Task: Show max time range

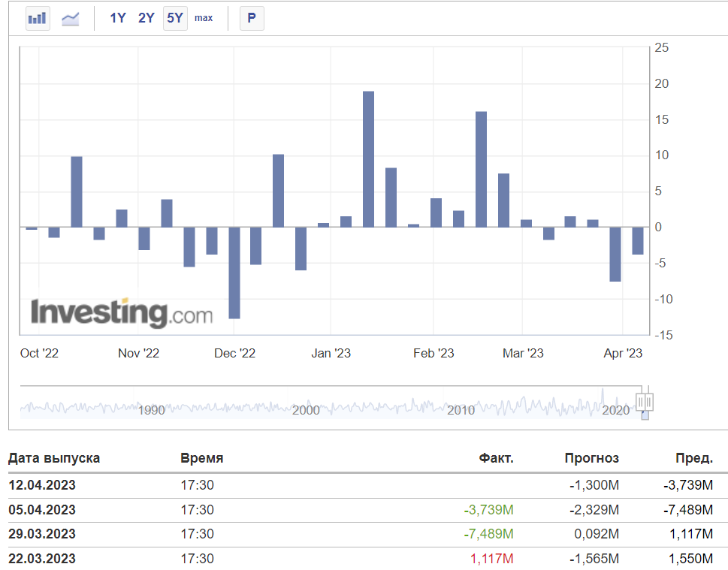Action: pyautogui.click(x=204, y=18)
